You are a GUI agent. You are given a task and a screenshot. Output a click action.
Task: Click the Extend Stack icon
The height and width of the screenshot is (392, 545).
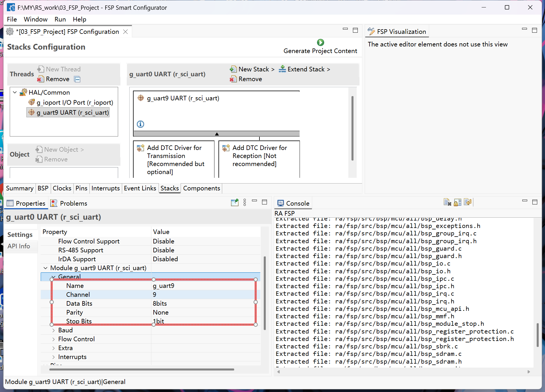[x=282, y=69]
